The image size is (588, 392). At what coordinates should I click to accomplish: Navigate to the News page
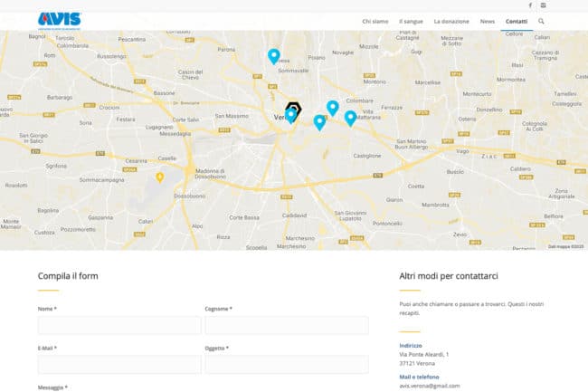(488, 20)
